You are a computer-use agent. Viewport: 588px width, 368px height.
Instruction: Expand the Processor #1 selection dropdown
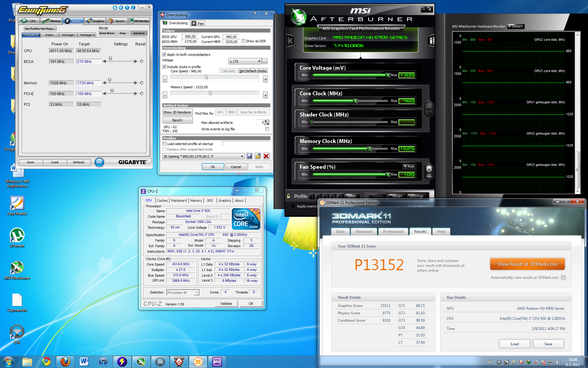point(196,293)
